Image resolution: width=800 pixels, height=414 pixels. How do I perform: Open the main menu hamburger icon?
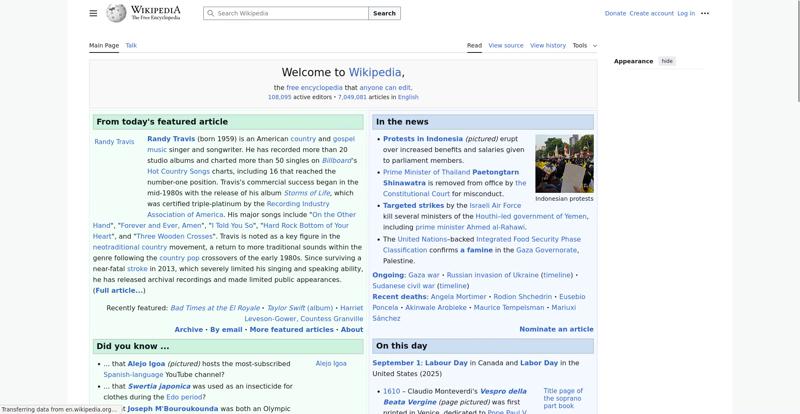93,13
